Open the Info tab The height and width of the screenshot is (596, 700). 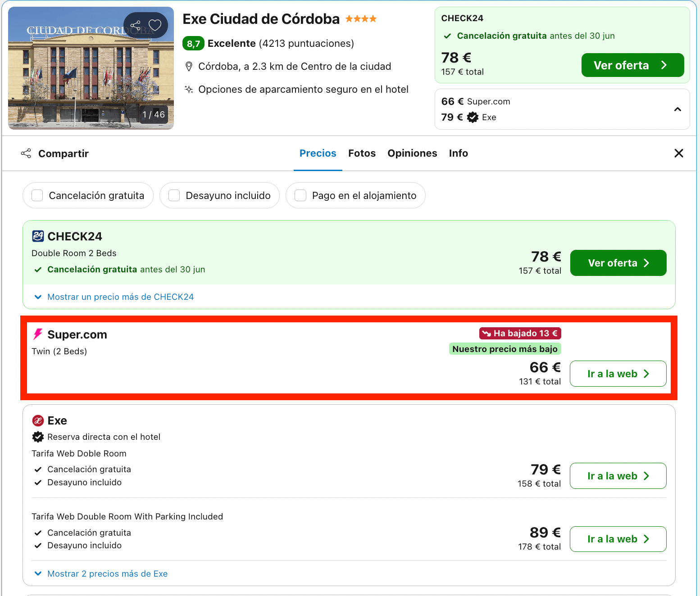459,154
